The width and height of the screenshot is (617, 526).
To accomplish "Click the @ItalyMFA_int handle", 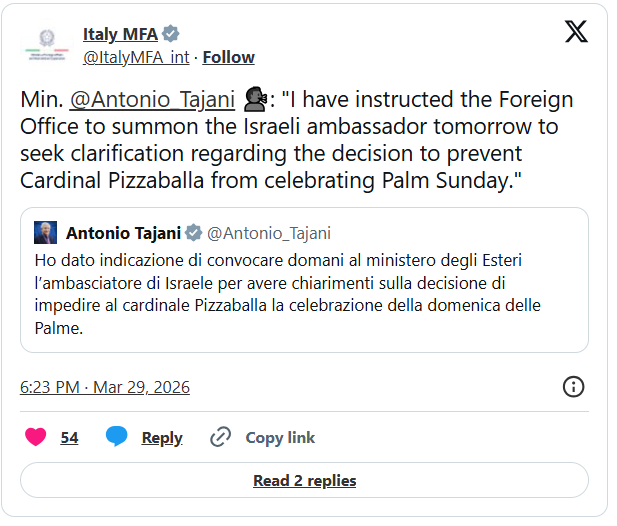I will coord(136,57).
